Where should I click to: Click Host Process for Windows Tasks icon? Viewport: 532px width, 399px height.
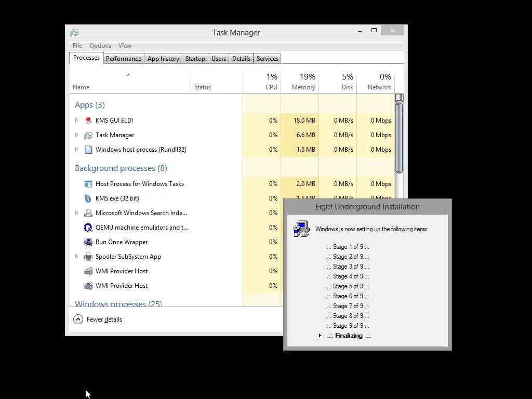coord(88,184)
